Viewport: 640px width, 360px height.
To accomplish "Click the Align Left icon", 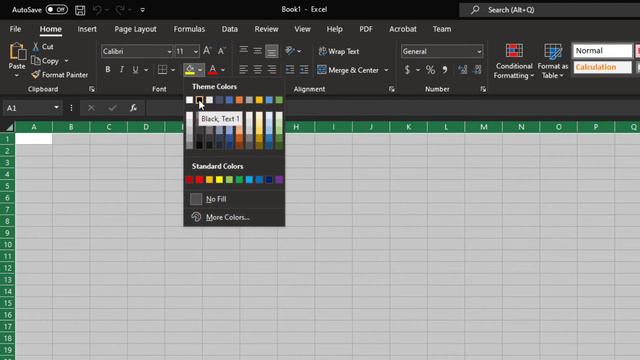I will (x=243, y=70).
